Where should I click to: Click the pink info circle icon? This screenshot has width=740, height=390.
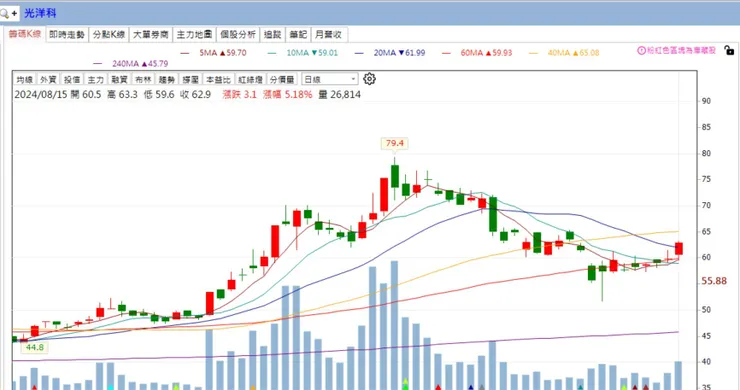click(641, 50)
